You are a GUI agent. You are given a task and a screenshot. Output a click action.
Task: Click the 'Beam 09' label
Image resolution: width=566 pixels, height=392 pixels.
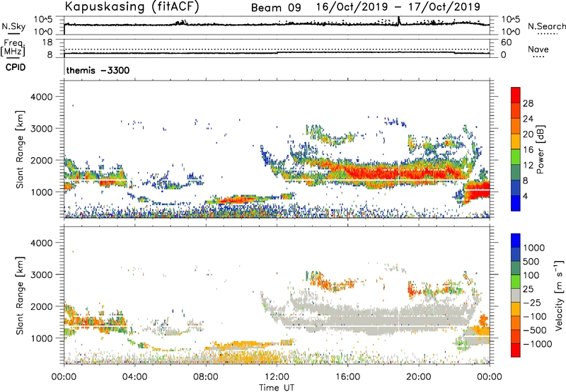pyautogui.click(x=276, y=8)
